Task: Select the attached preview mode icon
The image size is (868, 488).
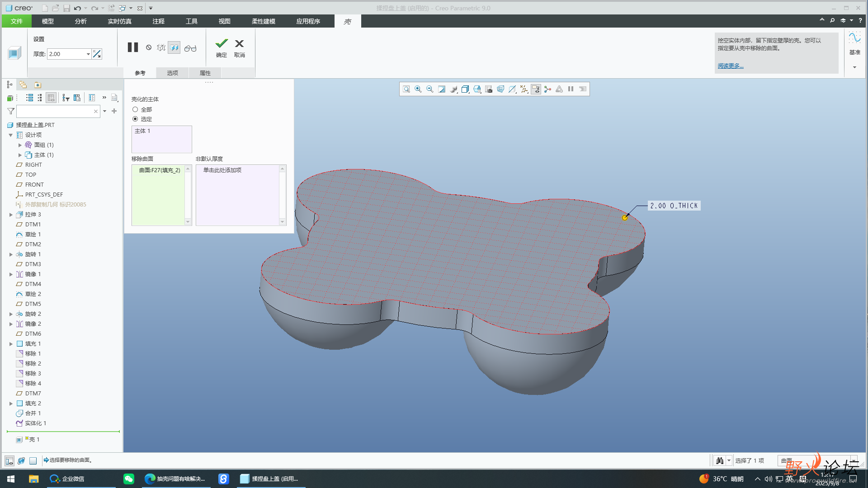Action: coord(174,47)
